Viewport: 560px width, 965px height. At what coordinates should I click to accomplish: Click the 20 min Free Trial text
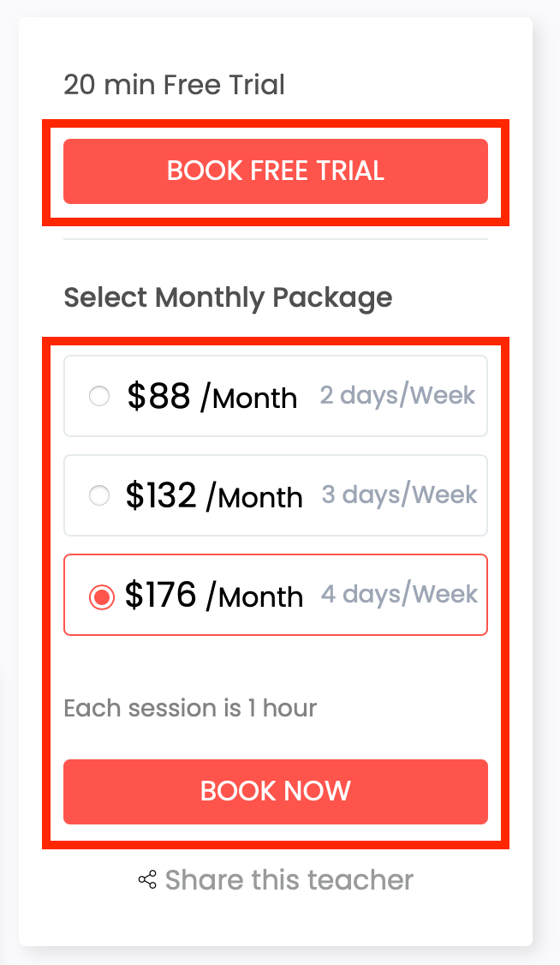[174, 85]
